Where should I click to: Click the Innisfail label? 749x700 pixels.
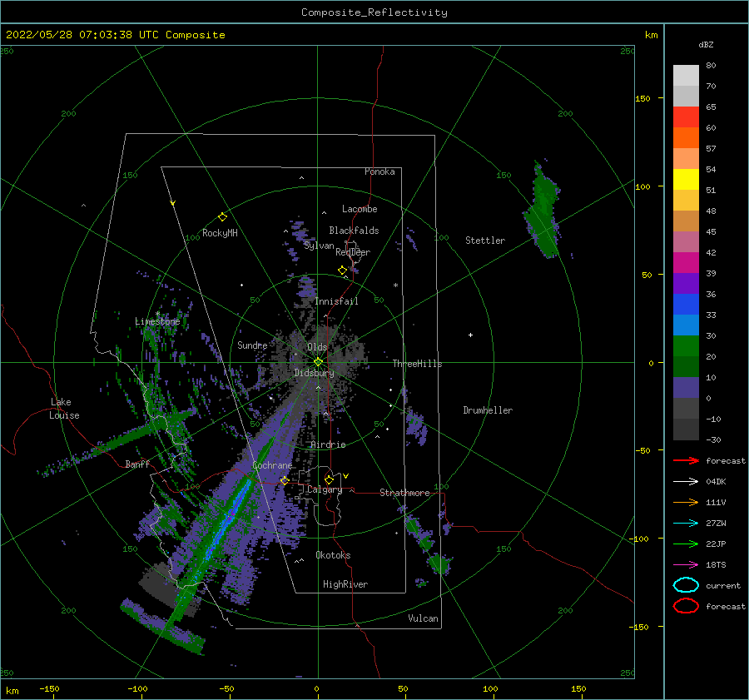point(336,301)
